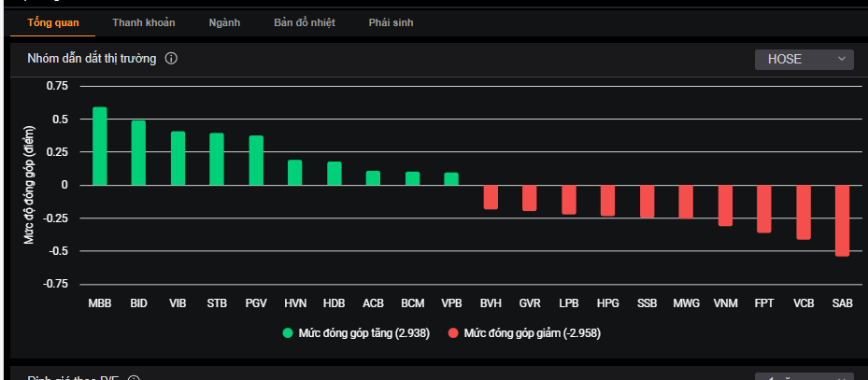Switch to the Thanh khoản tab
This screenshot has width=868, height=380.
tap(144, 22)
